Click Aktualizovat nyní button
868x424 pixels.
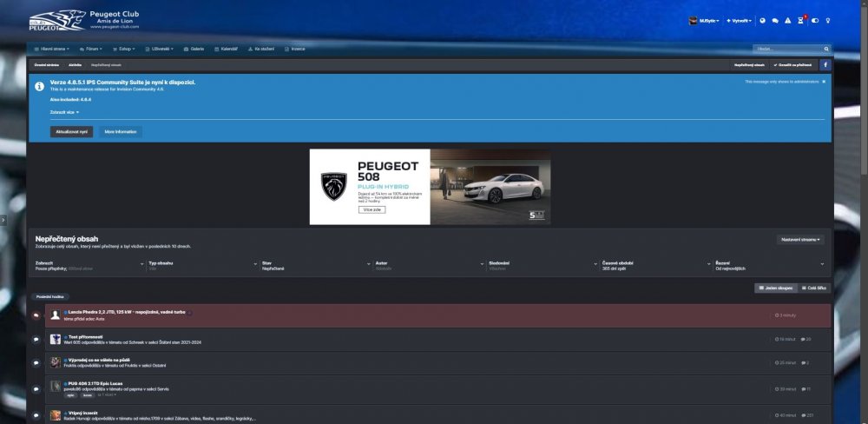[x=71, y=132]
